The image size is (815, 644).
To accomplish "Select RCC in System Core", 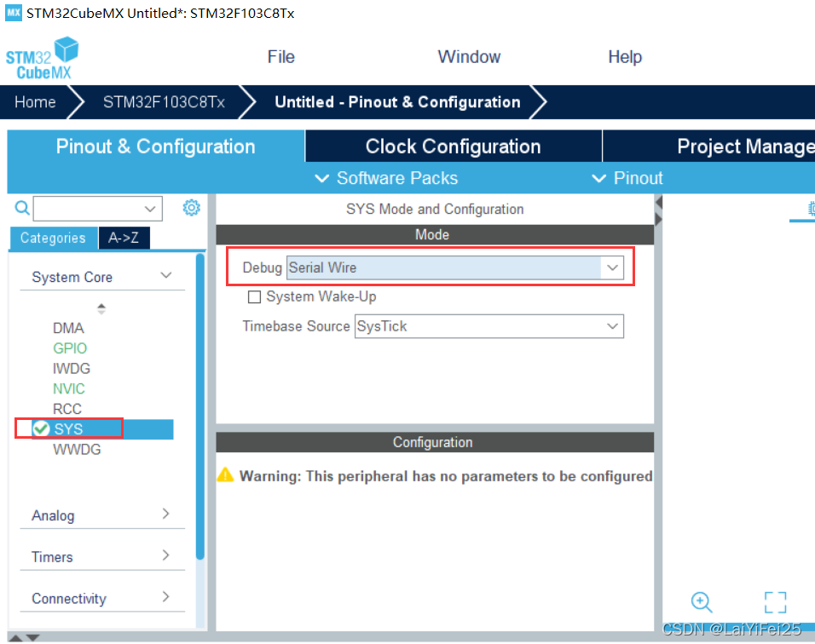I will click(67, 409).
